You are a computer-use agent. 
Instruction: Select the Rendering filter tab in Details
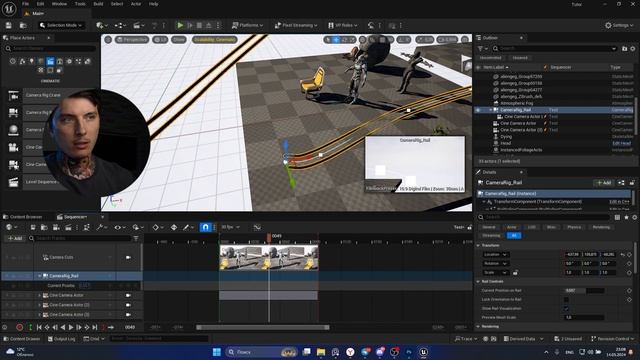[601, 227]
